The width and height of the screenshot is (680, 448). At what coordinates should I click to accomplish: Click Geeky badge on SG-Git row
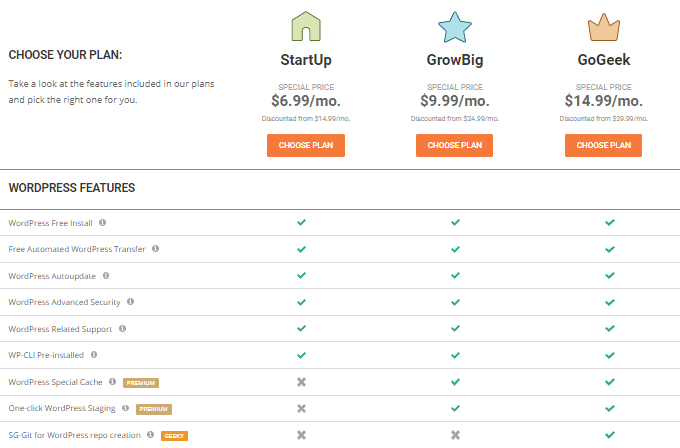pos(174,435)
